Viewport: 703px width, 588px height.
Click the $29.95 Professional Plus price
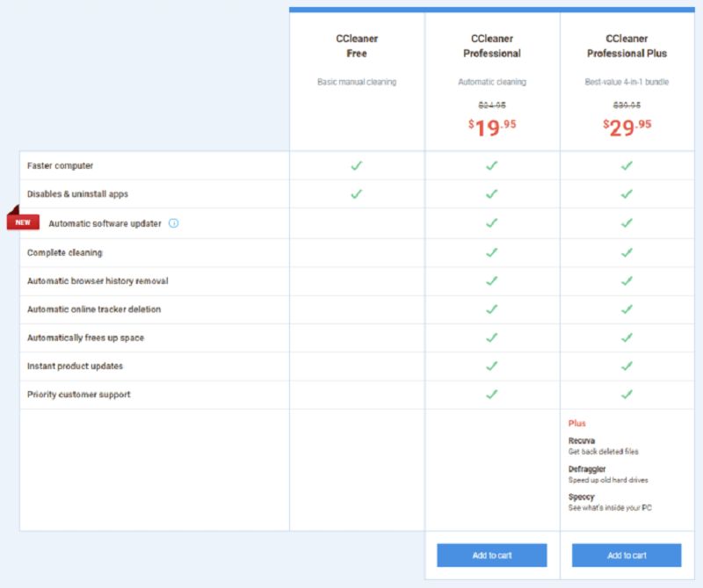627,127
